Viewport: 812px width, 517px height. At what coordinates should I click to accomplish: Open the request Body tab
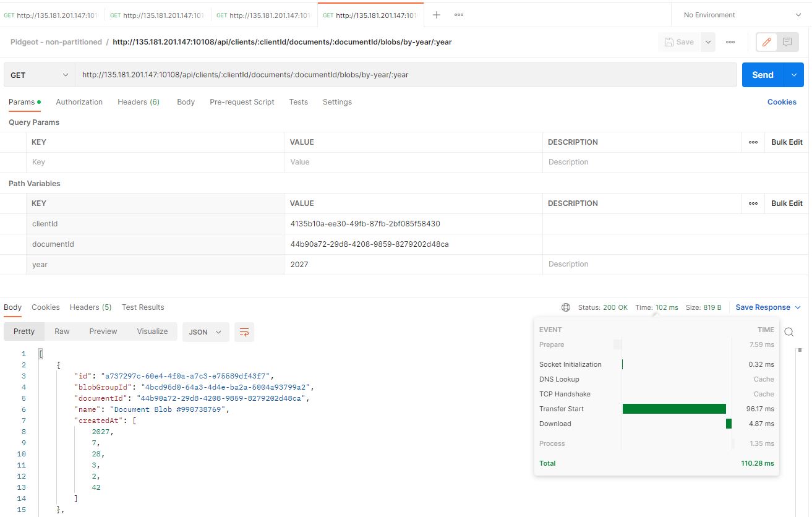point(186,102)
